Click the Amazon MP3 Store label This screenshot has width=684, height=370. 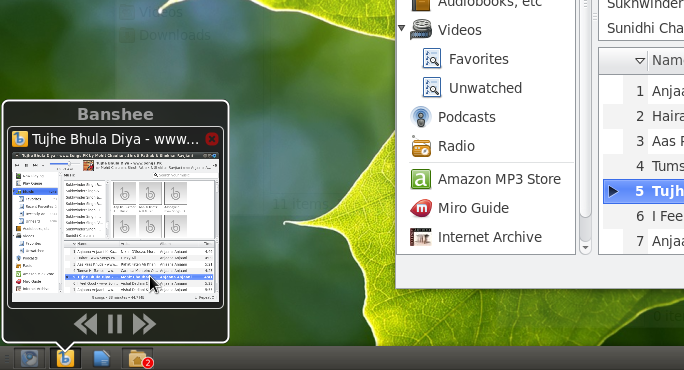(499, 179)
